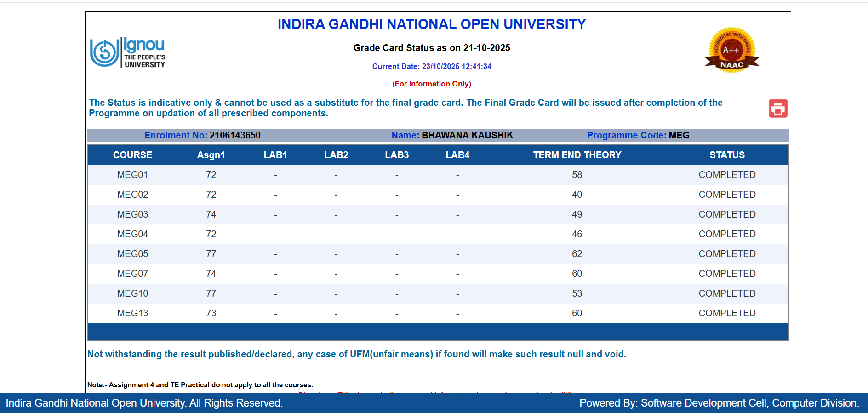Viewport: 868px width, 413px height.
Task: Click the indicative-status disclaimer paragraph
Action: click(x=405, y=108)
